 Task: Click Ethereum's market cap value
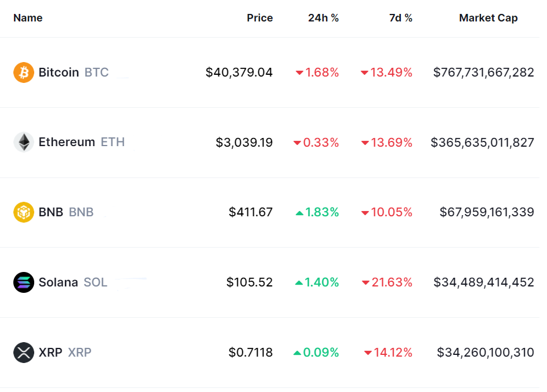coord(482,142)
